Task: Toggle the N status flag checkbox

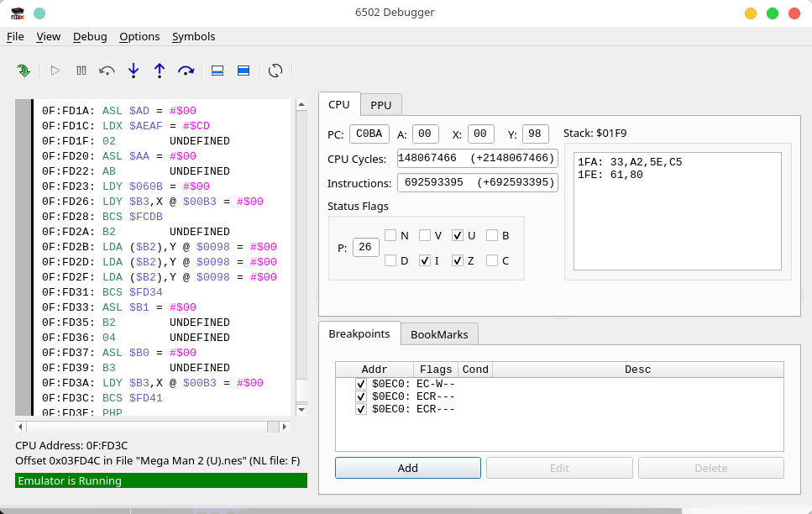Action: click(390, 235)
